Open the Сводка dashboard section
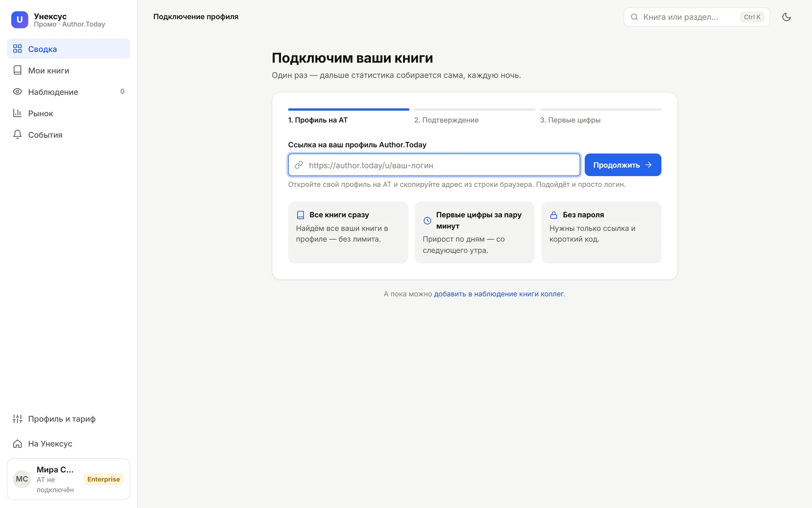This screenshot has width=812, height=508. coord(68,49)
